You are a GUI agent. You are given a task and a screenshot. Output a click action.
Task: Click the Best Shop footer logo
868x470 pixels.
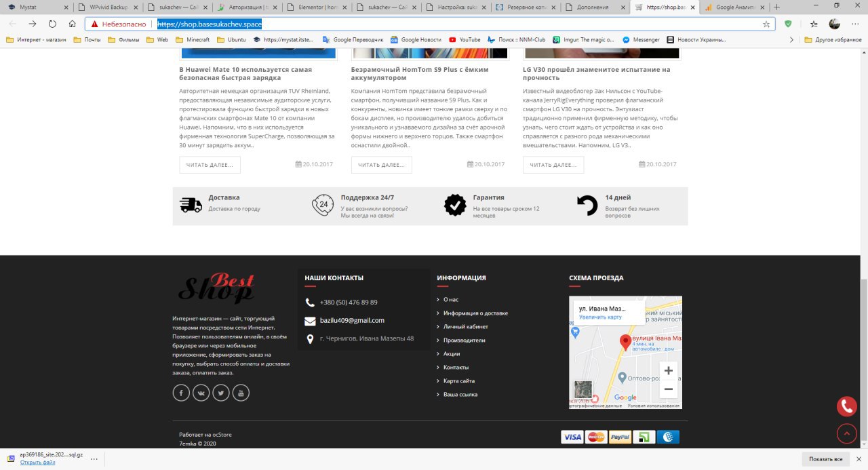pyautogui.click(x=216, y=288)
